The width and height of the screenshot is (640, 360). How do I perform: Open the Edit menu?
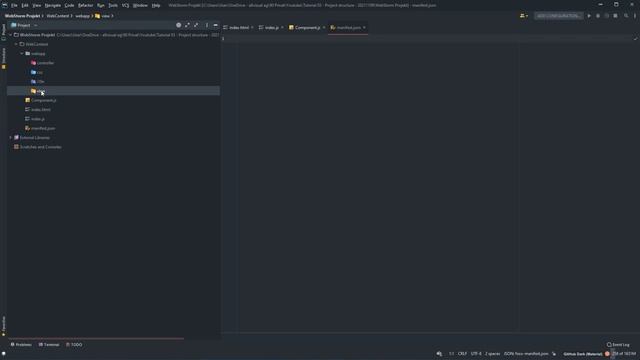25,5
